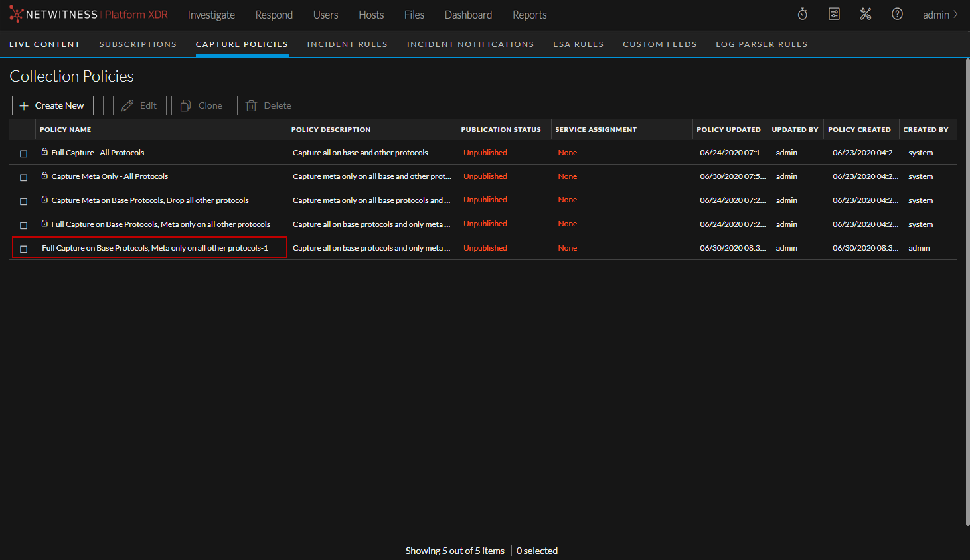Open the jobs stopwatch icon

click(x=802, y=13)
